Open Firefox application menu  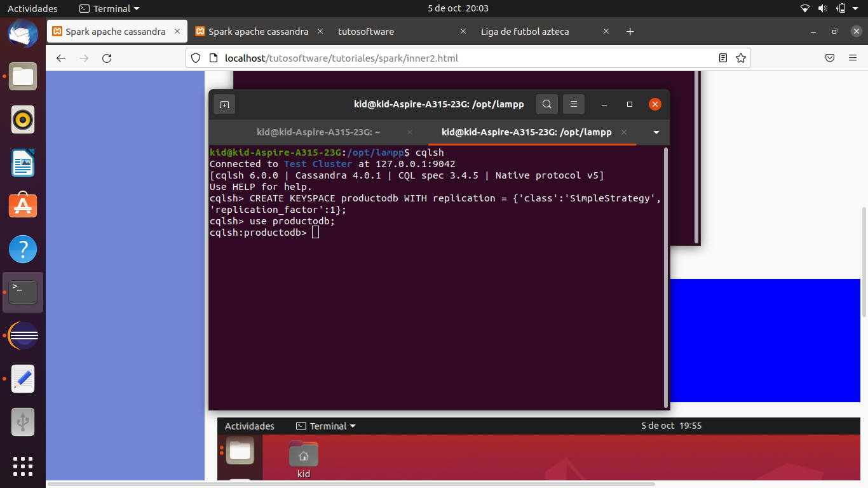pyautogui.click(x=853, y=58)
